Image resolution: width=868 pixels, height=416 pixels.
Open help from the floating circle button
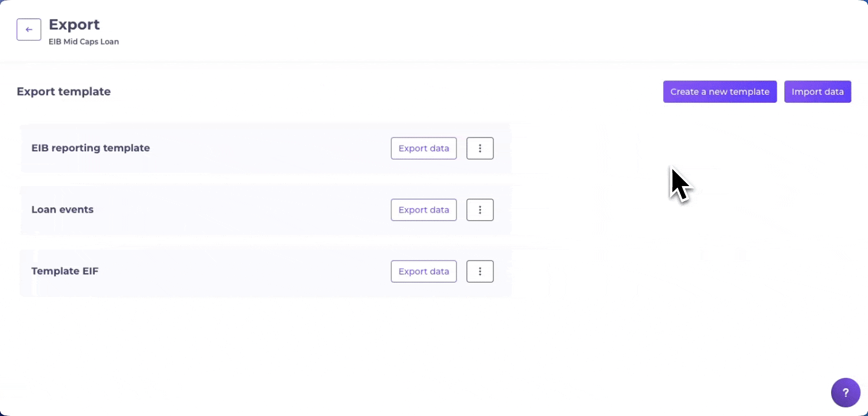tap(845, 392)
